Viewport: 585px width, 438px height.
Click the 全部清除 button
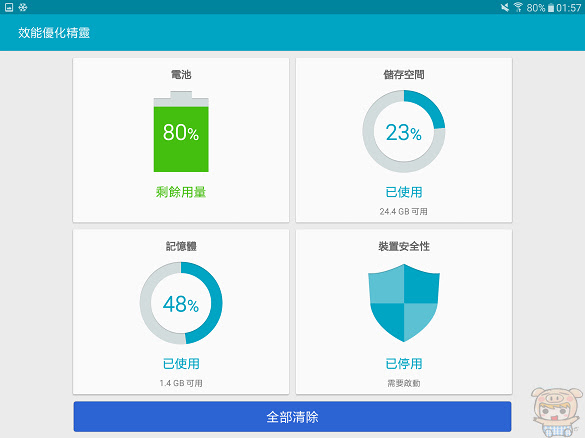[x=292, y=417]
